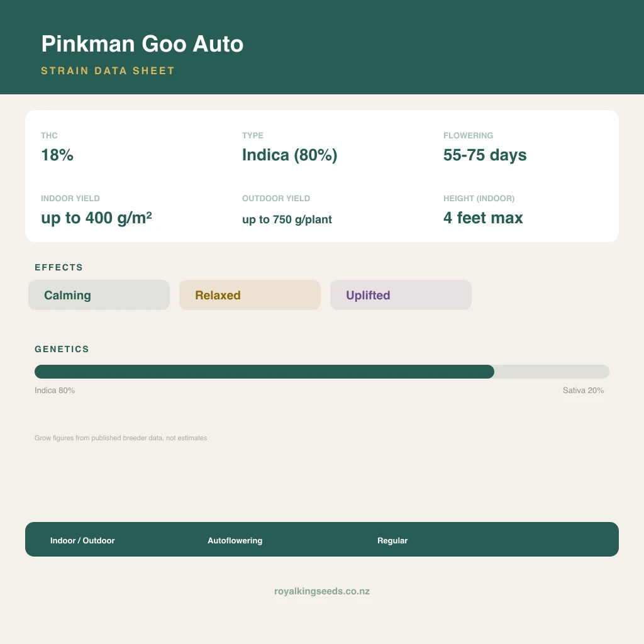Click the Indica 80% label
Image resolution: width=644 pixels, height=644 pixels.
point(55,390)
